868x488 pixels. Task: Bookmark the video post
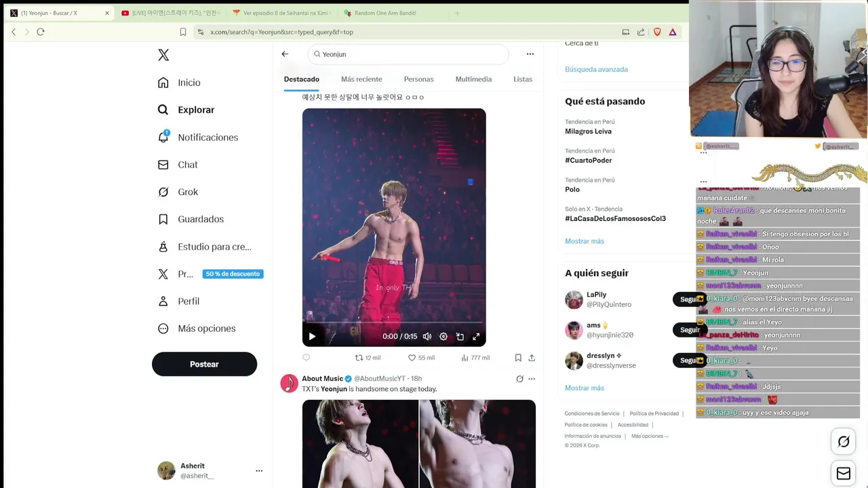point(518,357)
